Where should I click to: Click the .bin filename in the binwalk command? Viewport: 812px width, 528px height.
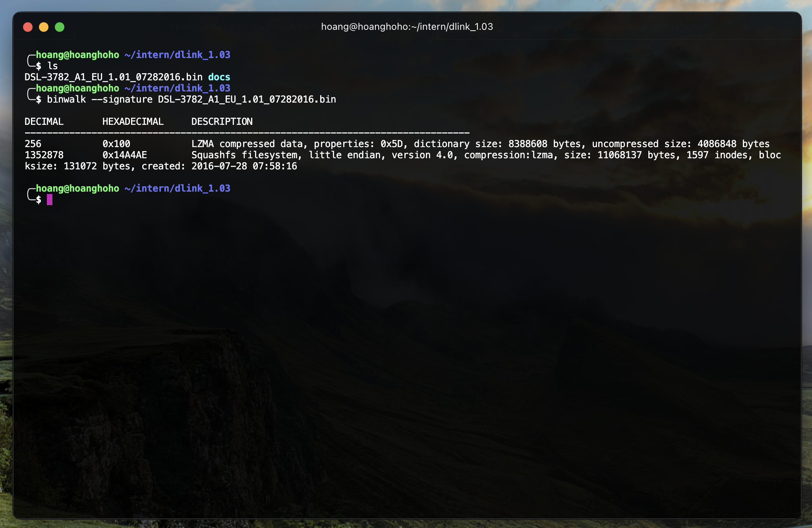(x=247, y=99)
